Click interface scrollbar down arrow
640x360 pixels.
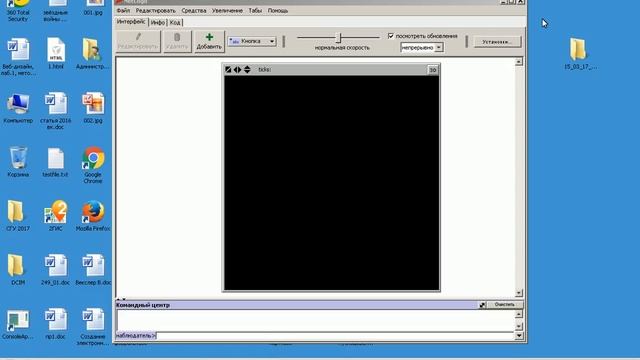[519, 293]
